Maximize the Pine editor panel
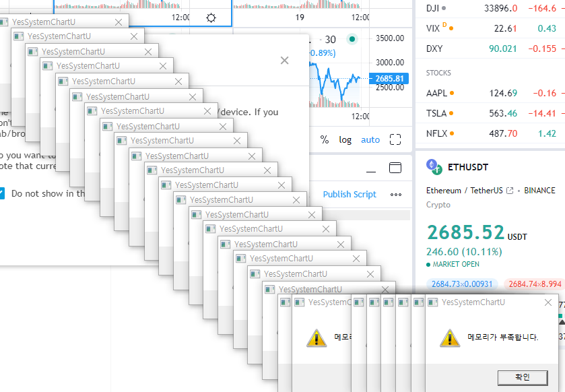The image size is (565, 392). (395, 168)
